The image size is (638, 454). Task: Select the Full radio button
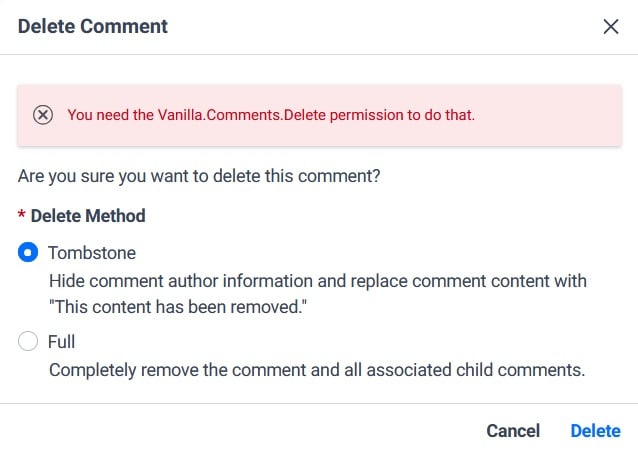[x=28, y=341]
